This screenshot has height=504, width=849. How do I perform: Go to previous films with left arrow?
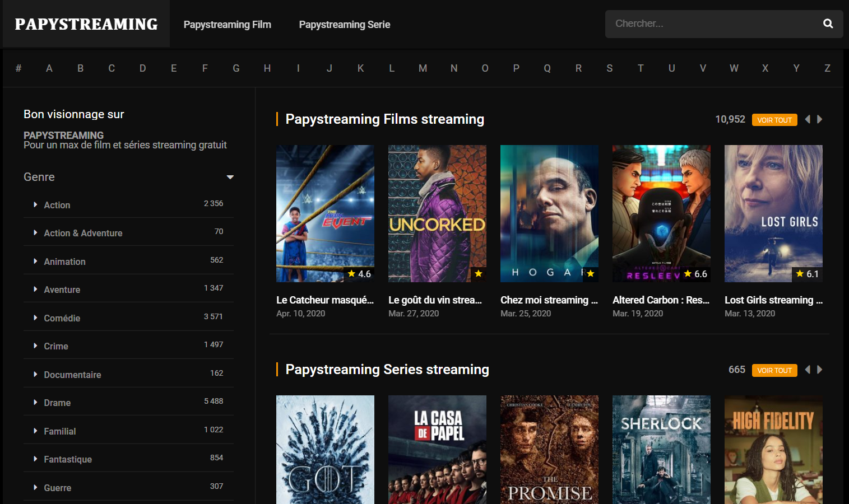[x=808, y=119]
